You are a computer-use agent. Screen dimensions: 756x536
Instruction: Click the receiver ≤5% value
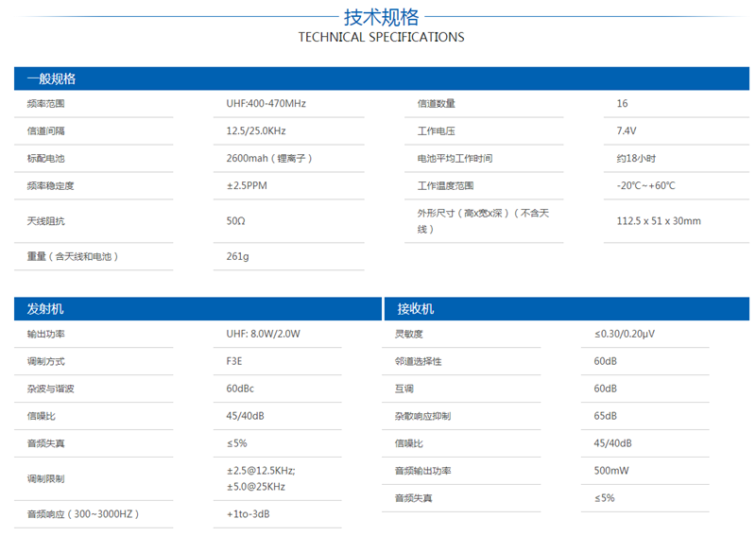pos(605,499)
